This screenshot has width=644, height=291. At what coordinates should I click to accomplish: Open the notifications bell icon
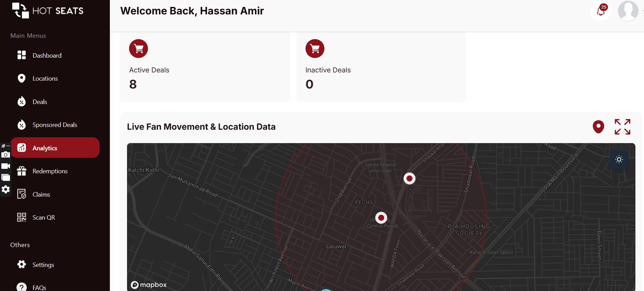click(x=601, y=11)
